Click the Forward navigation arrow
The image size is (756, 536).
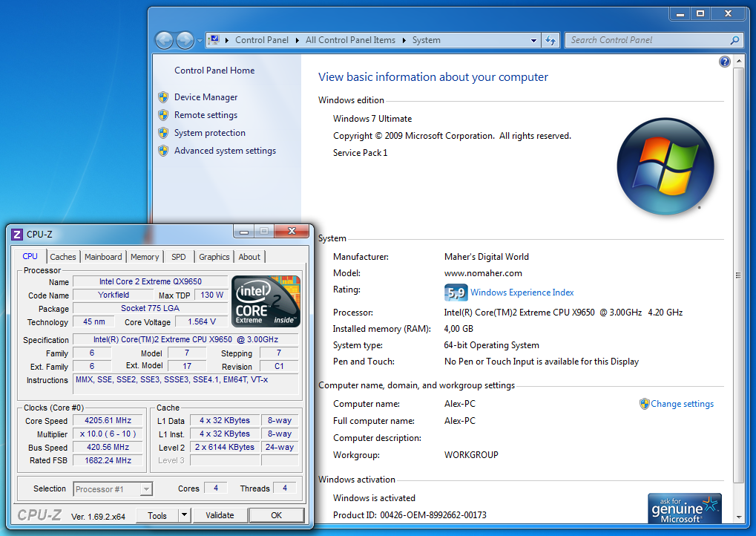click(185, 40)
